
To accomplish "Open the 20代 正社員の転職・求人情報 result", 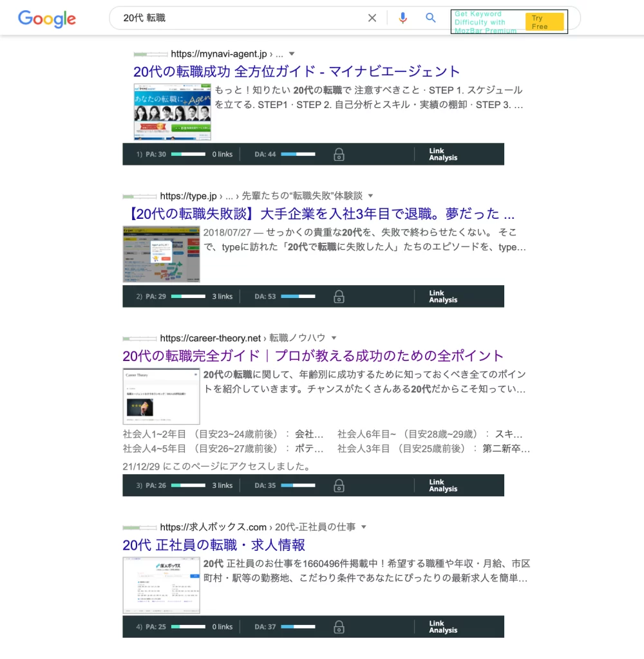I will tap(214, 545).
